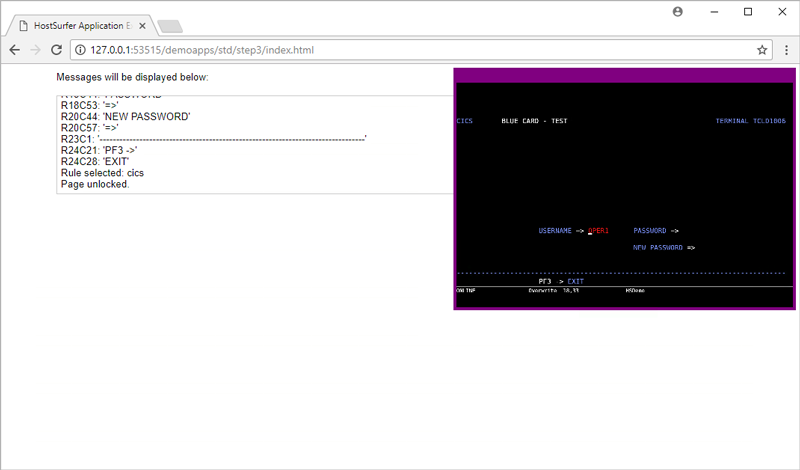Open the Chrome three-dot menu
Viewport: 800px width, 470px height.
coord(786,50)
